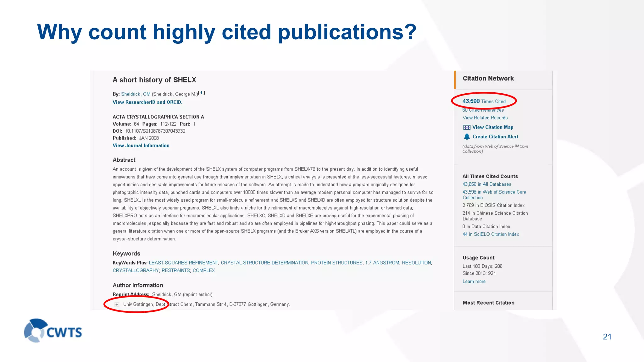The image size is (644, 362).
Task: Click the article title A short history of SHELX
Action: click(154, 80)
